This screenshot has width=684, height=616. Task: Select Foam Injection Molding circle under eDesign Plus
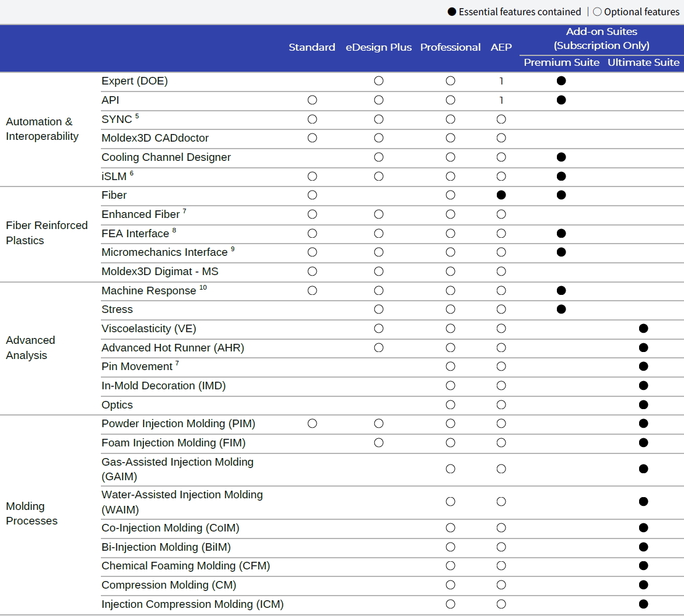[x=378, y=443]
